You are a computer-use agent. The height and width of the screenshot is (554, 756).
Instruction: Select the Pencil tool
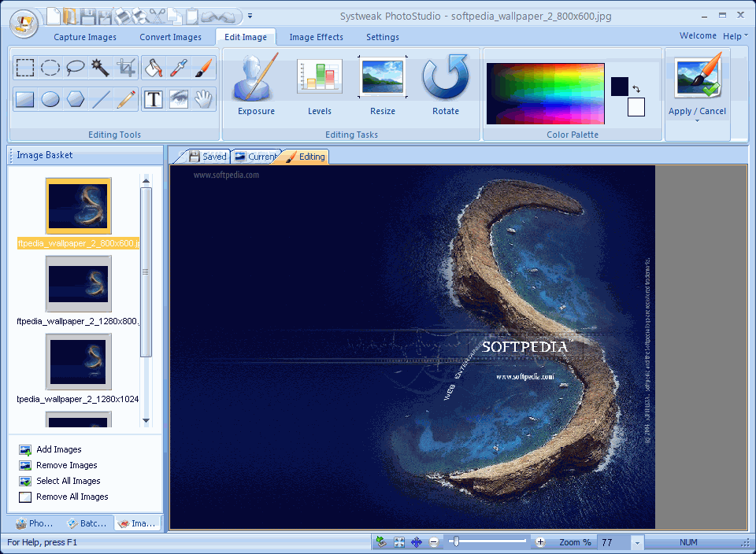tap(126, 99)
